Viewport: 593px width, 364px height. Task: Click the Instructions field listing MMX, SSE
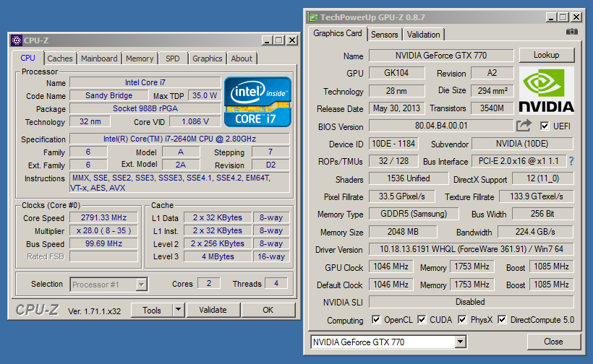(179, 183)
